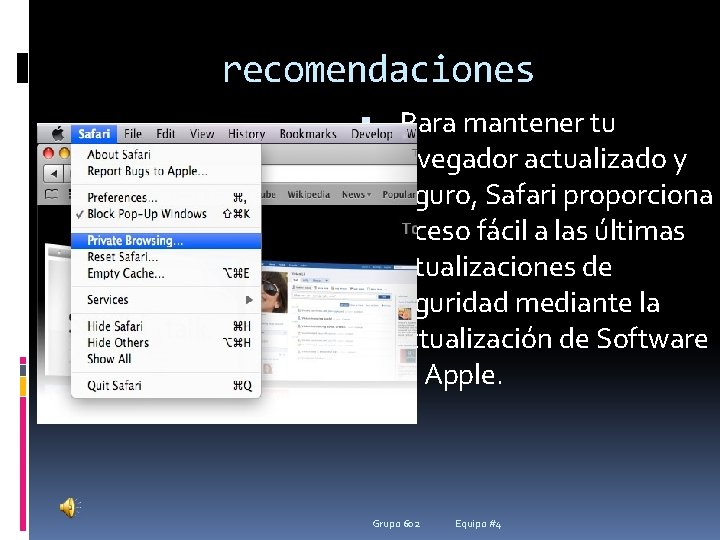The height and width of the screenshot is (540, 720).
Task: Open the Apple menu icon
Action: click(x=58, y=134)
